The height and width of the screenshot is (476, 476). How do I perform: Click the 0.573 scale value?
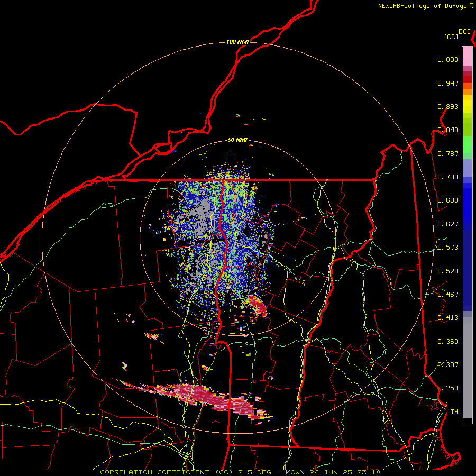tap(448, 248)
